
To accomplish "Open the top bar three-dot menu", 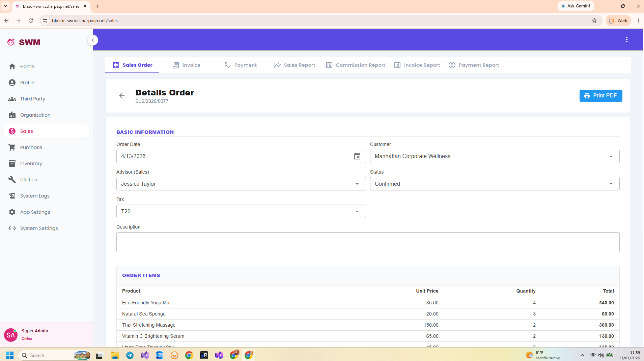I will (x=627, y=39).
